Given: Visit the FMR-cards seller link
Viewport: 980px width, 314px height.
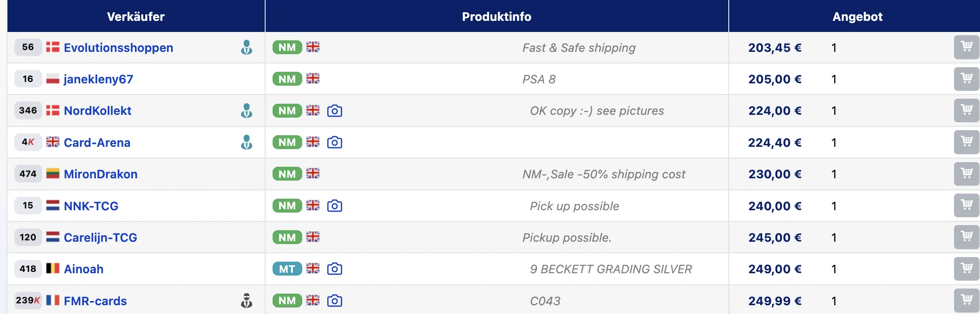Looking at the screenshot, I should click(95, 301).
